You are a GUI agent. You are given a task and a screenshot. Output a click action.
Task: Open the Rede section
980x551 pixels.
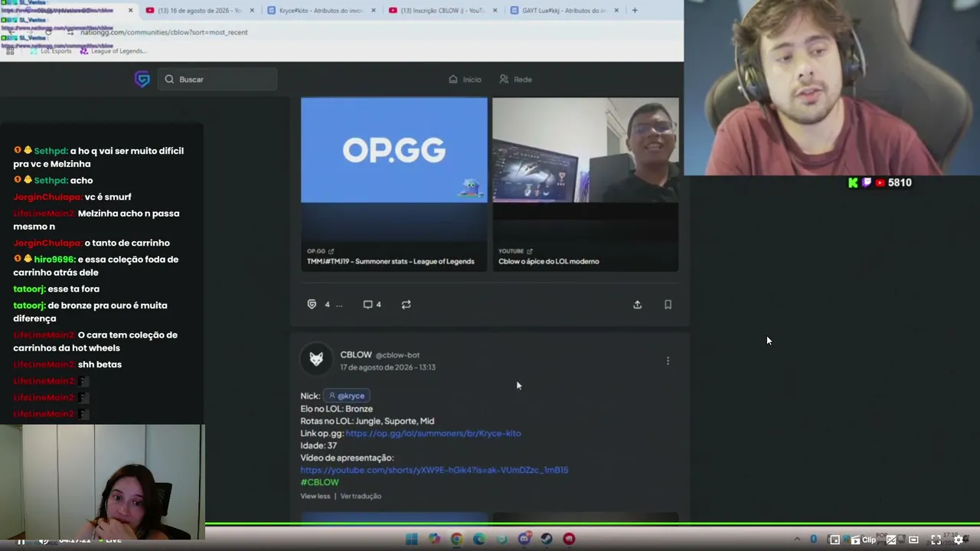click(x=515, y=79)
